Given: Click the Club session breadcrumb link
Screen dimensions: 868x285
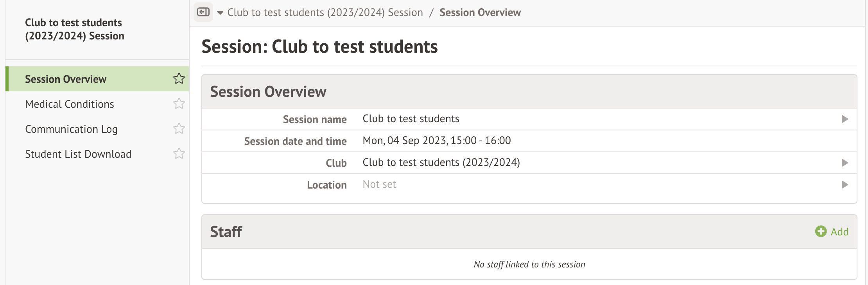Looking at the screenshot, I should 325,12.
